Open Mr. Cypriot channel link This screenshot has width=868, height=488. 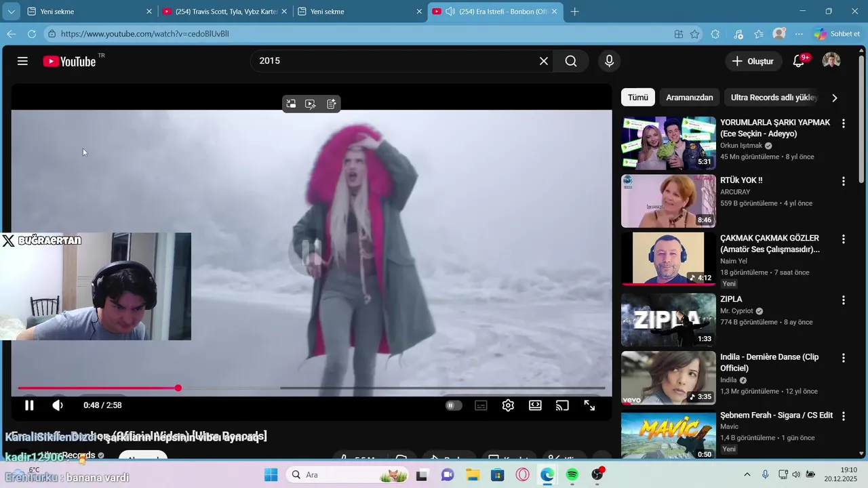click(736, 311)
